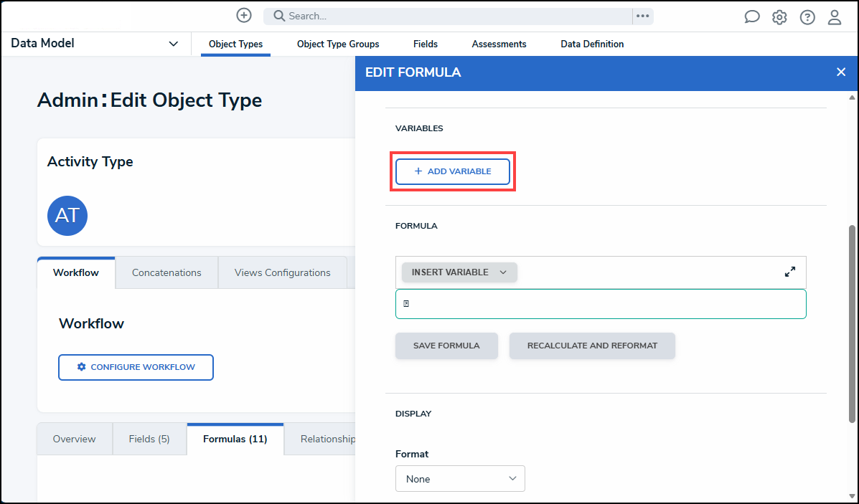This screenshot has width=859, height=504.
Task: Click the Configure Workflow button
Action: [136, 367]
